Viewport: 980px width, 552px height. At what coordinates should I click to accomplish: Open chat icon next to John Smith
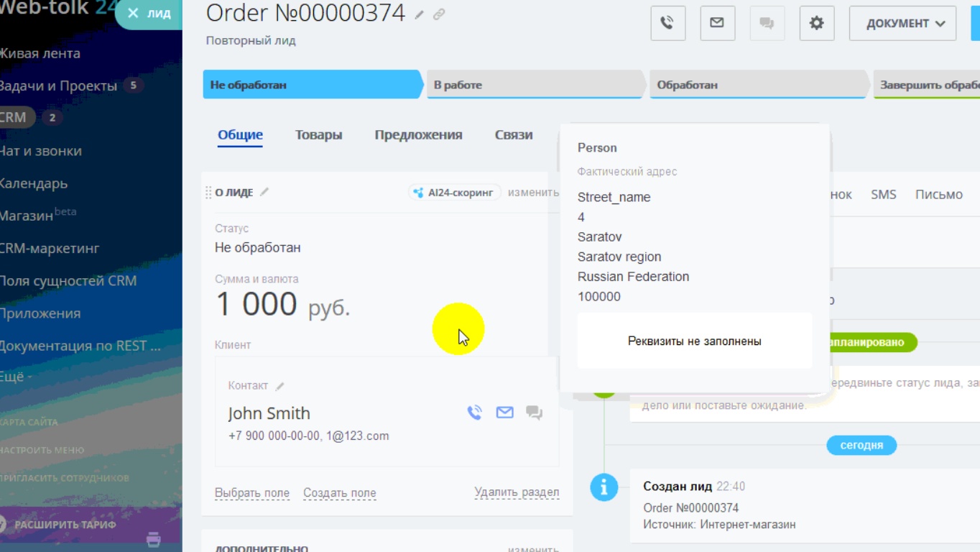tap(534, 413)
